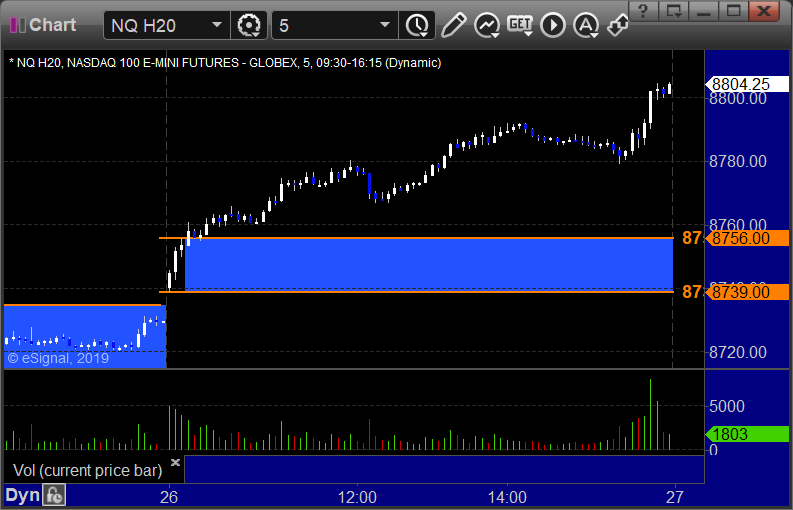Click the Vol (current price bar) study label

click(87, 471)
